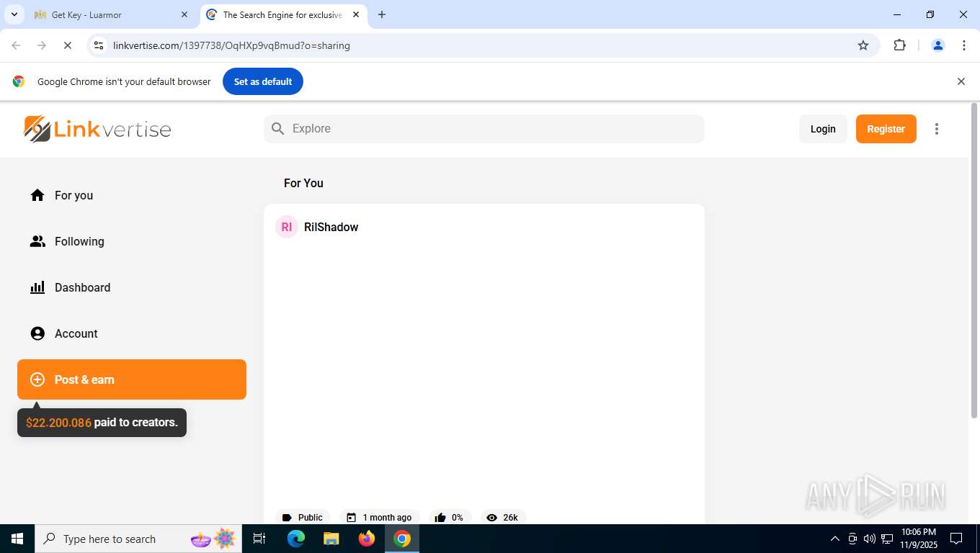This screenshot has width=980, height=553.
Task: Open the Chrome Extensions puzzle icon
Action: 899,45
